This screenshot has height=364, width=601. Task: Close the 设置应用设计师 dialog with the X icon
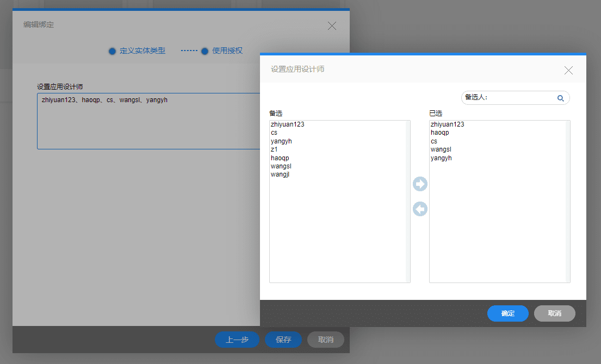(x=568, y=71)
